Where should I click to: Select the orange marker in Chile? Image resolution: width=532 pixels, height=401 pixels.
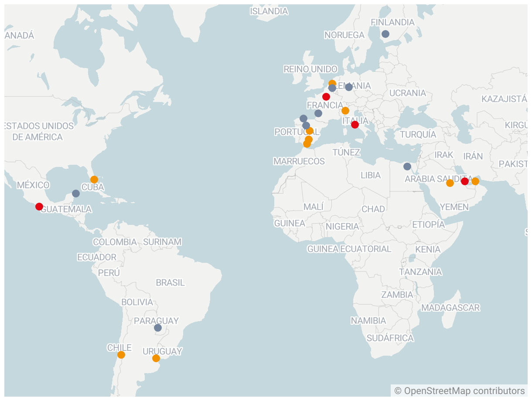(x=121, y=355)
